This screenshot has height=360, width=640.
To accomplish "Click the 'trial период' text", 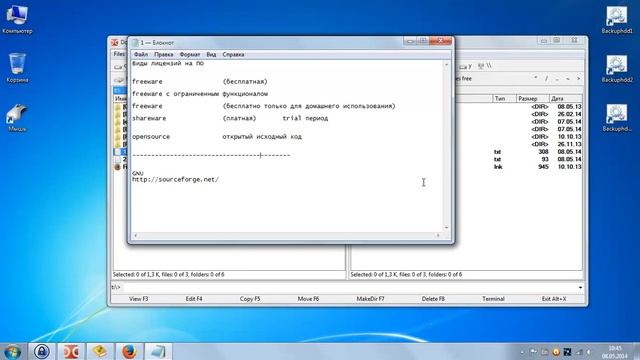I will 305,118.
